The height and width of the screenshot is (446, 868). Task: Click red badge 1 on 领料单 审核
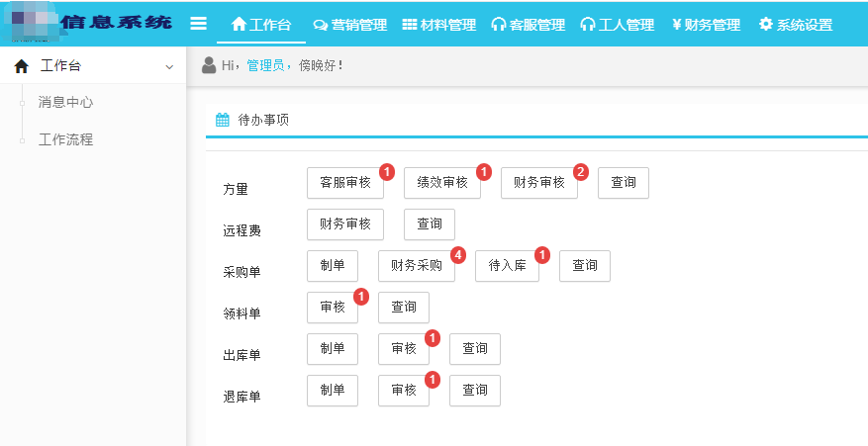click(361, 297)
